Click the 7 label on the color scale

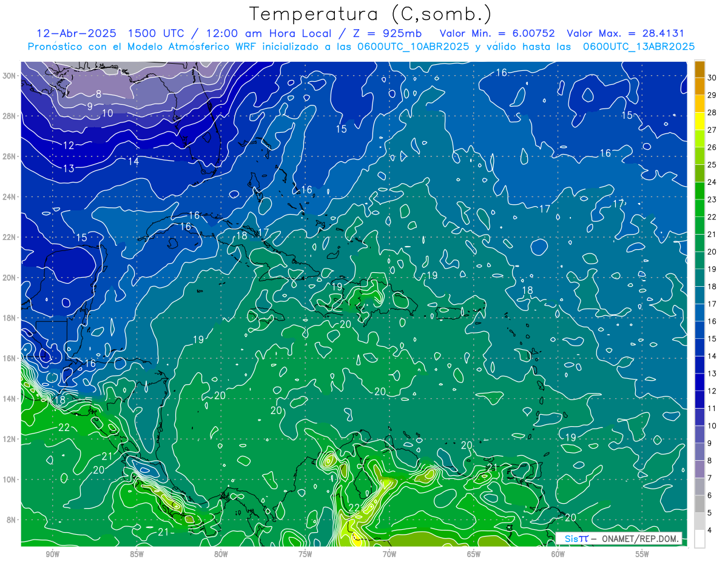point(710,478)
